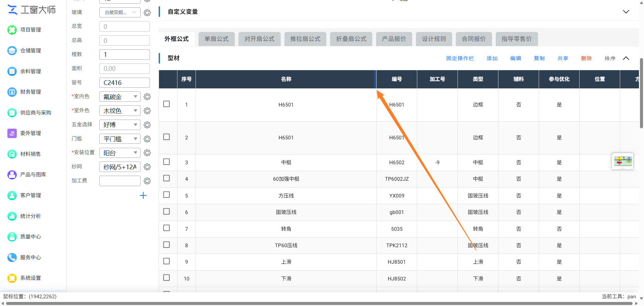Open 服务中心 sidebar icon

coord(12,258)
